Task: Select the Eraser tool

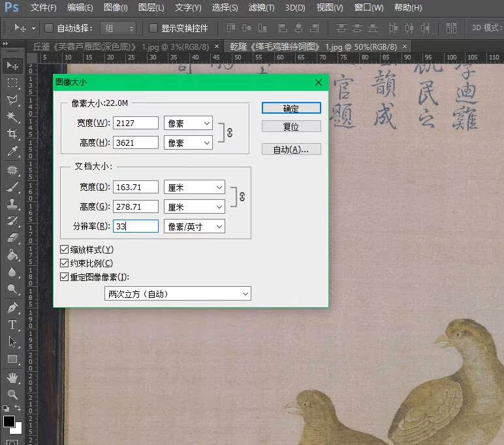Action: (12, 238)
